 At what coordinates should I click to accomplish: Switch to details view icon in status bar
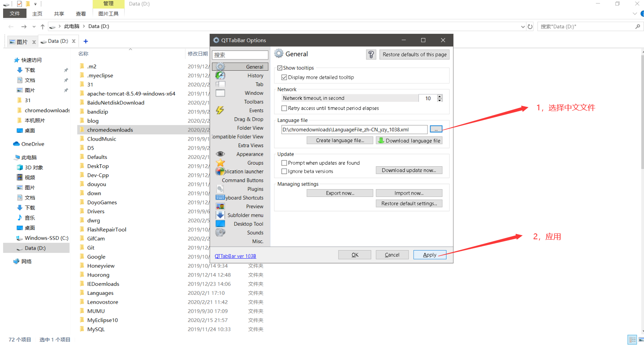632,339
